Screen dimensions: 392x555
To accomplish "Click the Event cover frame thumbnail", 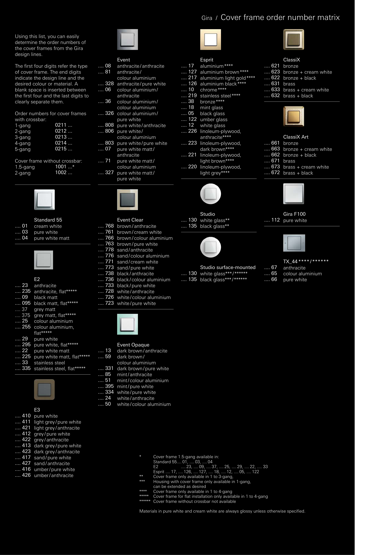I will pos(127,39).
